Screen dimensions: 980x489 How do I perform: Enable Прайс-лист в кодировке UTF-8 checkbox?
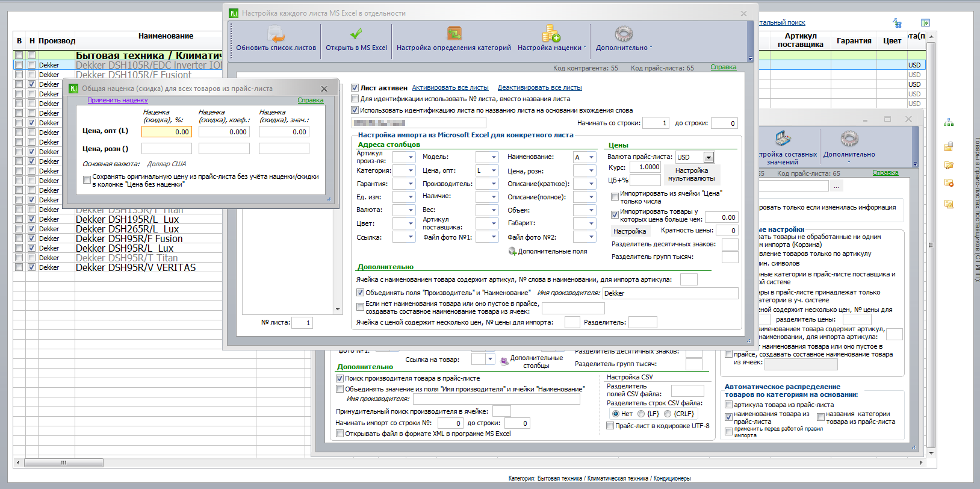point(610,426)
